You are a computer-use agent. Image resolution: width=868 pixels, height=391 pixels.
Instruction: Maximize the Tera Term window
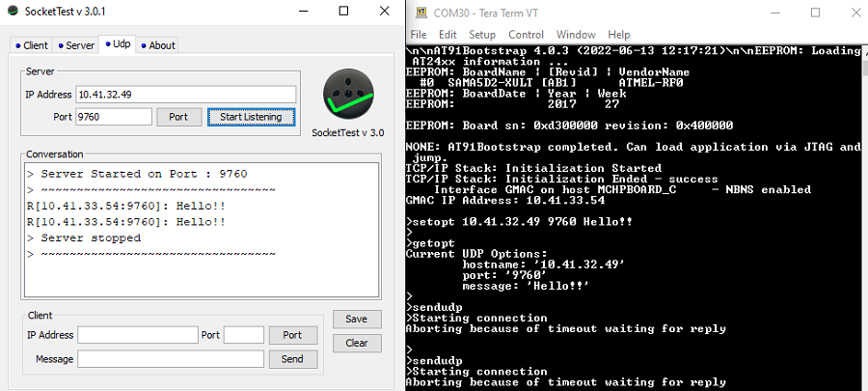(815, 13)
